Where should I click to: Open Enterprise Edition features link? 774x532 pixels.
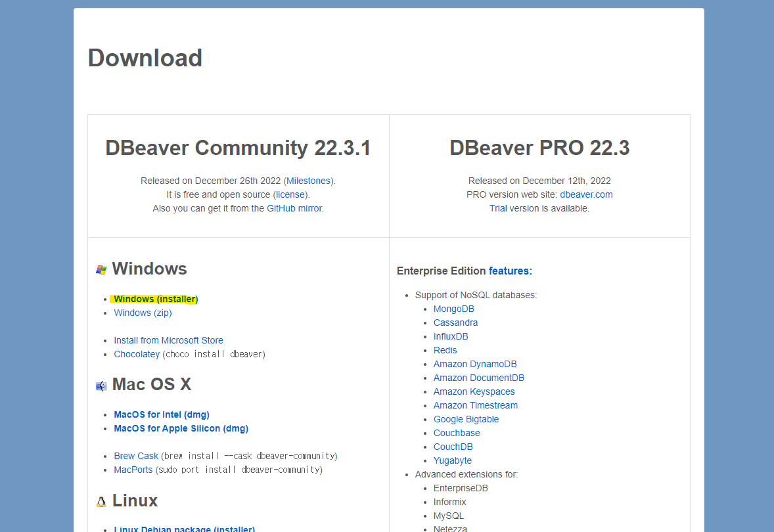tap(511, 271)
